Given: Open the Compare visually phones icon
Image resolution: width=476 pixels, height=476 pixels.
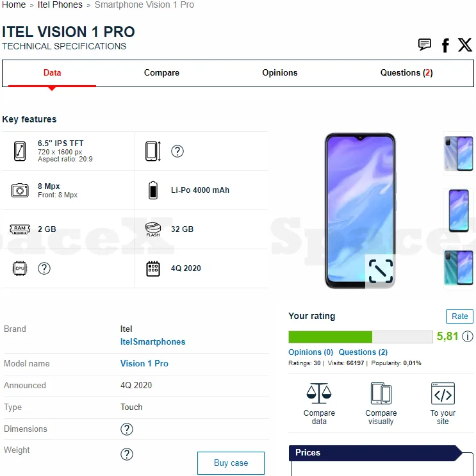Looking at the screenshot, I should pyautogui.click(x=381, y=393).
